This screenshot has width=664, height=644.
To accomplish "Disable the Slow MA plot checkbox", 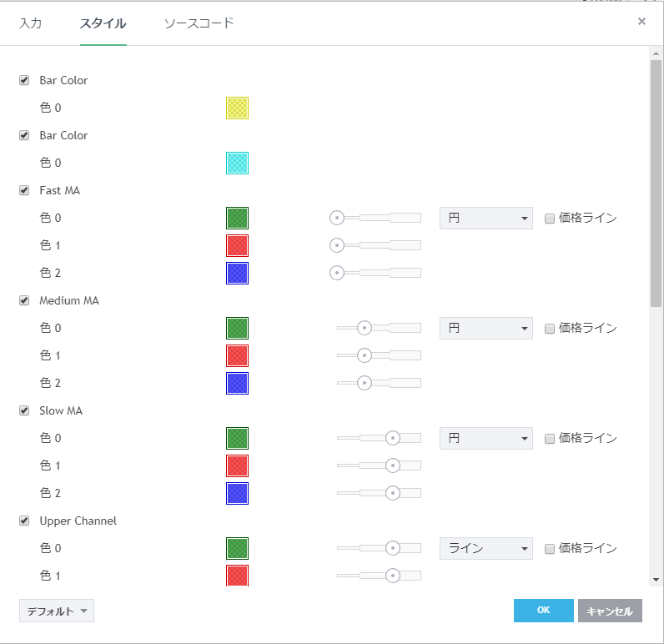I will [24, 410].
